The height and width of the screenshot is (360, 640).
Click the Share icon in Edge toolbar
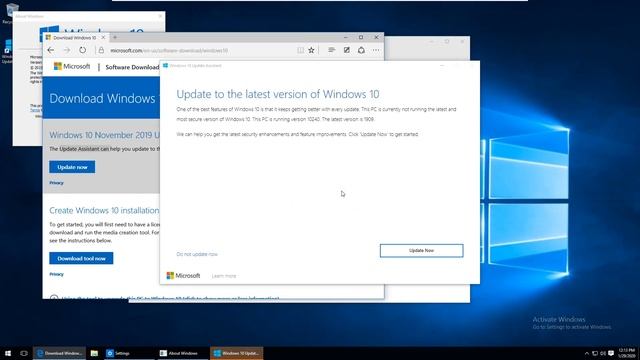361,50
